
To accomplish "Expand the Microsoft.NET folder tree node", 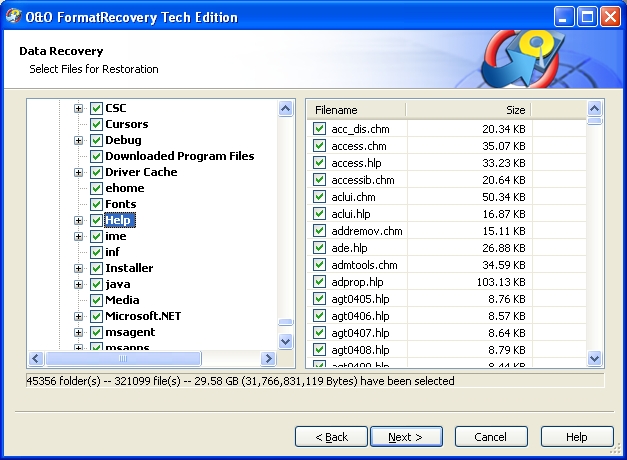I will (78, 316).
